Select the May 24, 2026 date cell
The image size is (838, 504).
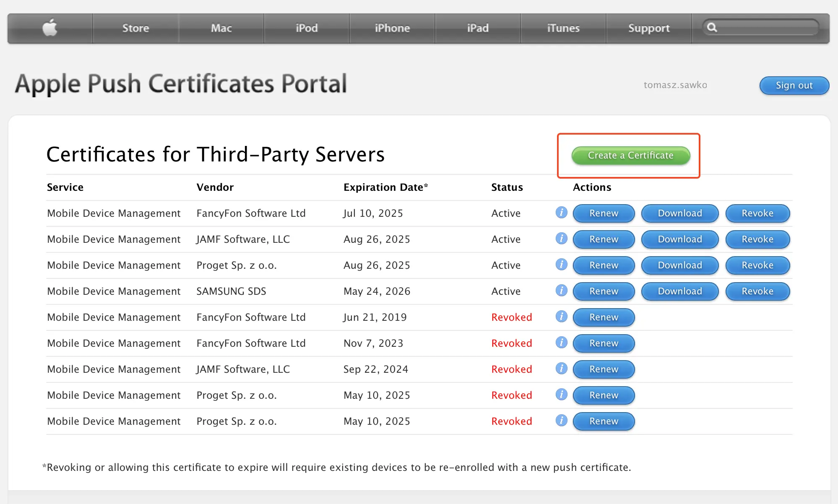pyautogui.click(x=377, y=291)
